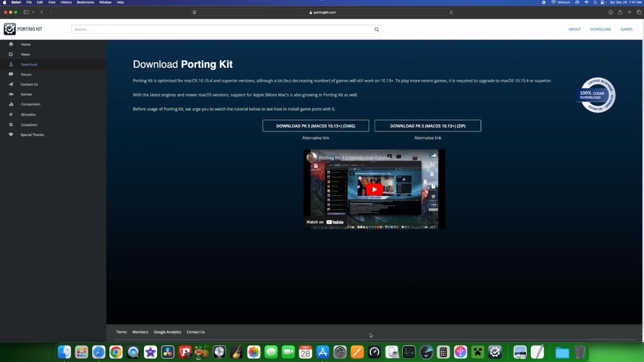Open the Help menu
The height and width of the screenshot is (362, 644).
point(120,3)
